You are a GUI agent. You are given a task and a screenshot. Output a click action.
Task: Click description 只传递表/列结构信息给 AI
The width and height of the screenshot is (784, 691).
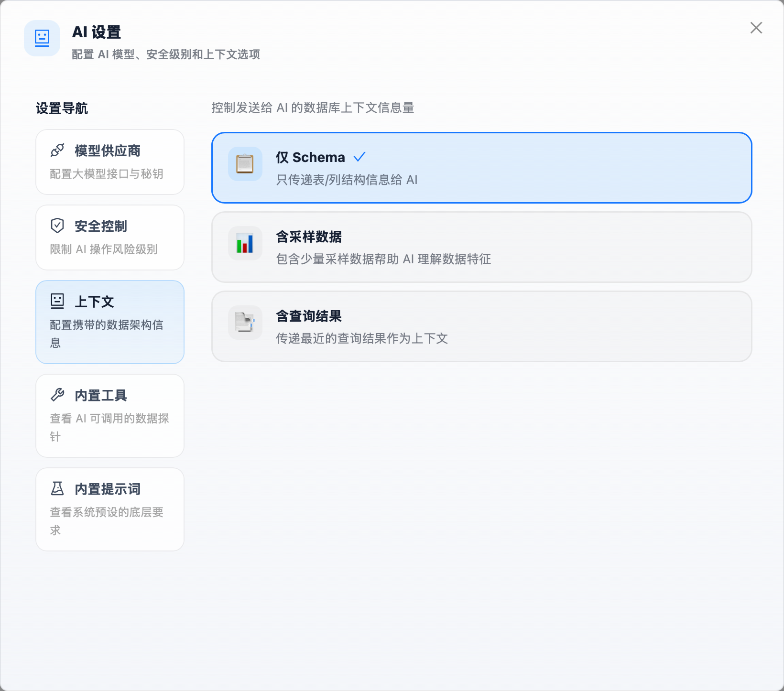[347, 180]
